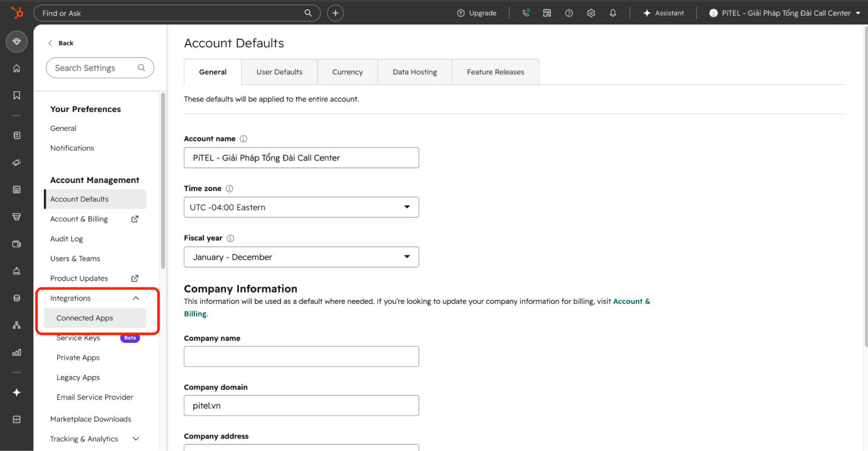This screenshot has width=868, height=451.
Task: Open General under Your Preferences
Action: [x=64, y=128]
